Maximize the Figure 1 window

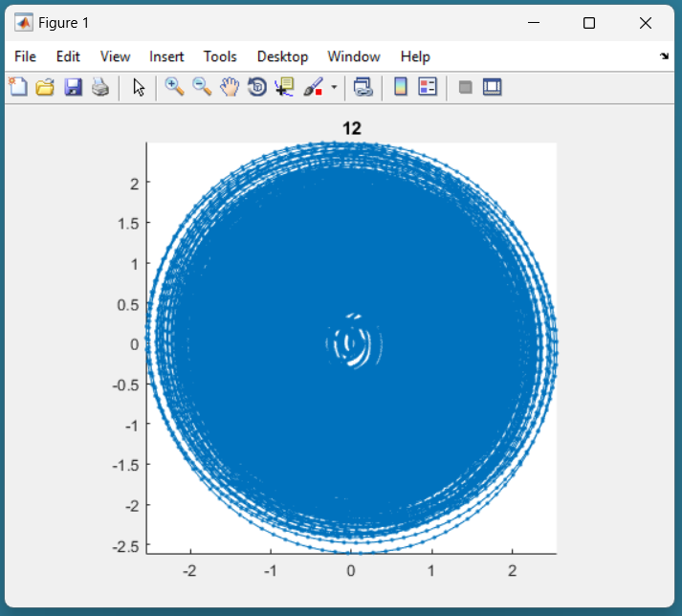[589, 23]
